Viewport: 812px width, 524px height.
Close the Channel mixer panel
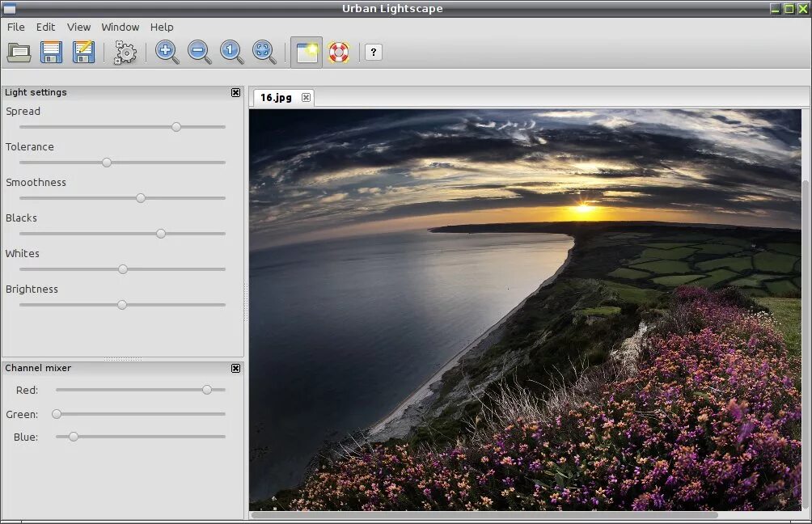(x=235, y=368)
